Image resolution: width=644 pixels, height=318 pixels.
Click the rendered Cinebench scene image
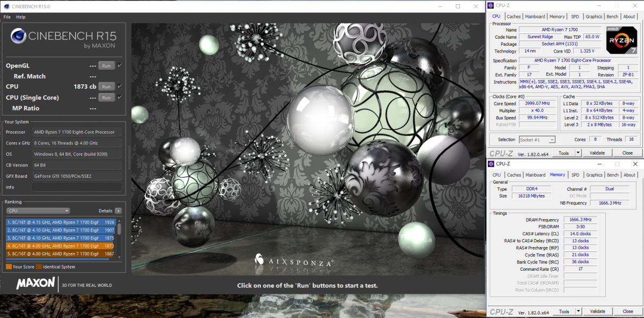click(308, 150)
